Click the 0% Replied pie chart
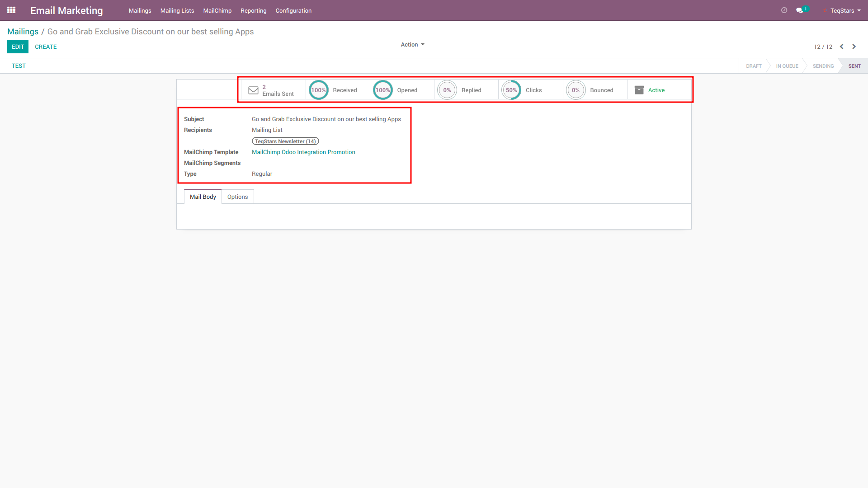 pyautogui.click(x=447, y=90)
